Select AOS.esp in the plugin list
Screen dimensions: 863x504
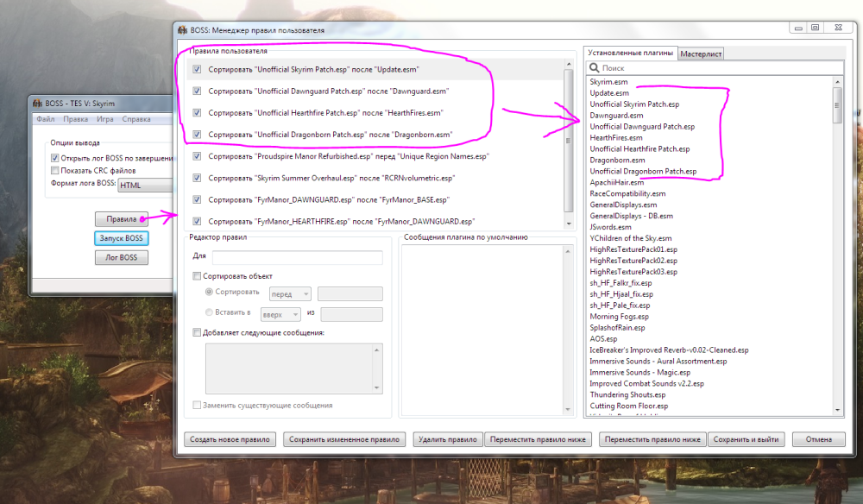point(603,339)
